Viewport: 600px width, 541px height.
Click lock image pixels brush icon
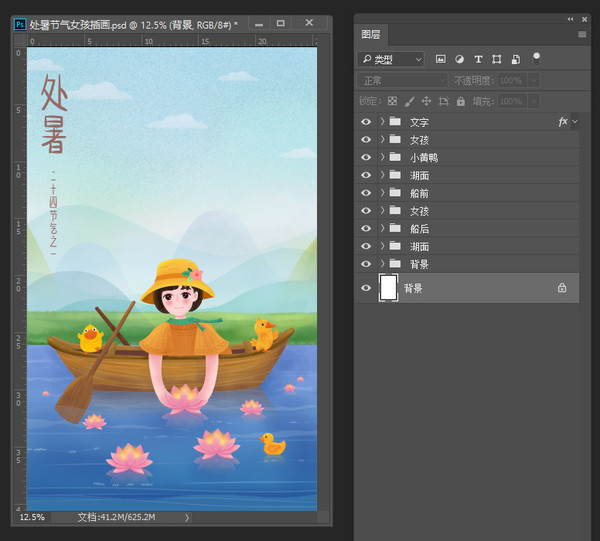click(409, 101)
